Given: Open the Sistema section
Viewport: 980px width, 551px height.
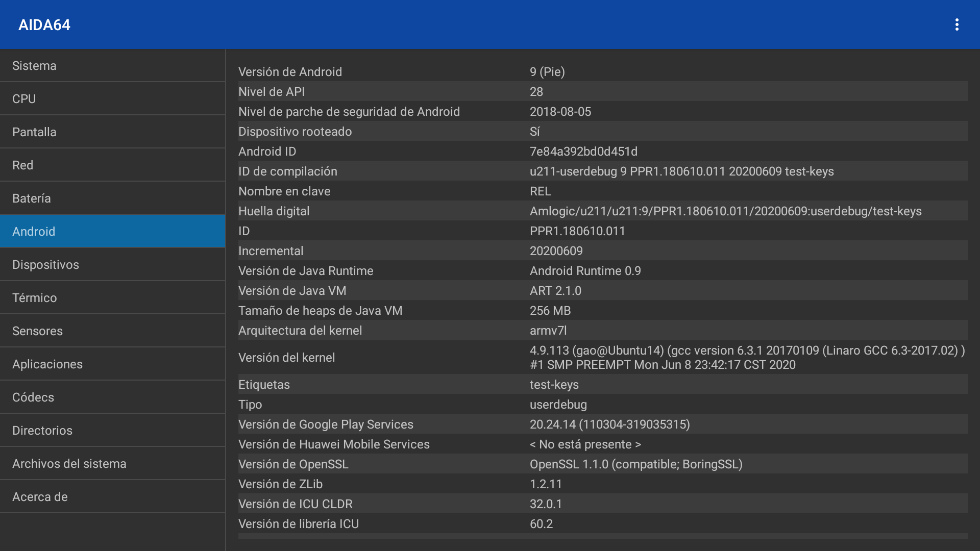Looking at the screenshot, I should (x=112, y=66).
